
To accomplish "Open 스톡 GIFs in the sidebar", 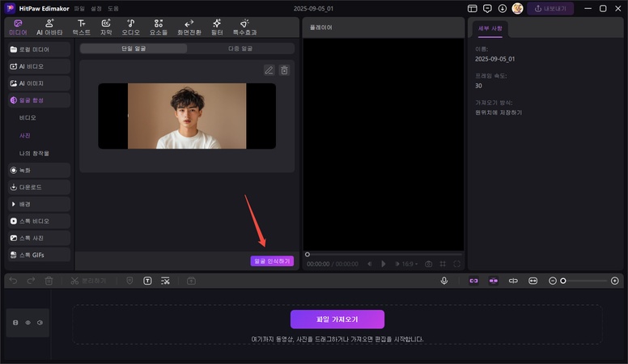I will coord(39,255).
